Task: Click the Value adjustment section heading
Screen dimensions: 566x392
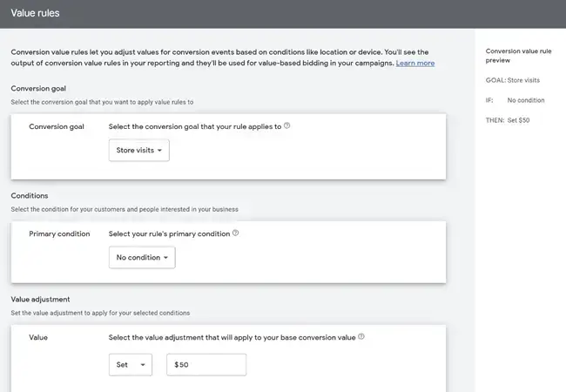Action: (x=43, y=300)
